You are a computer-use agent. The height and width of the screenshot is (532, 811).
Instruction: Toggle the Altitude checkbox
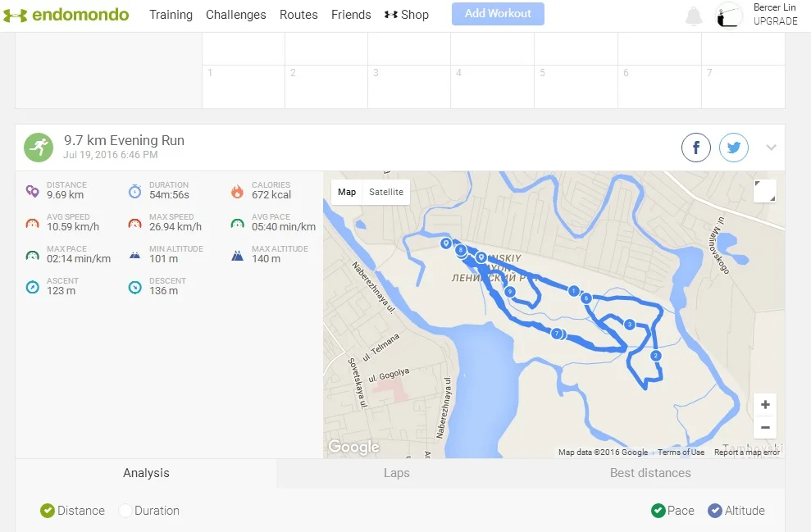click(715, 511)
